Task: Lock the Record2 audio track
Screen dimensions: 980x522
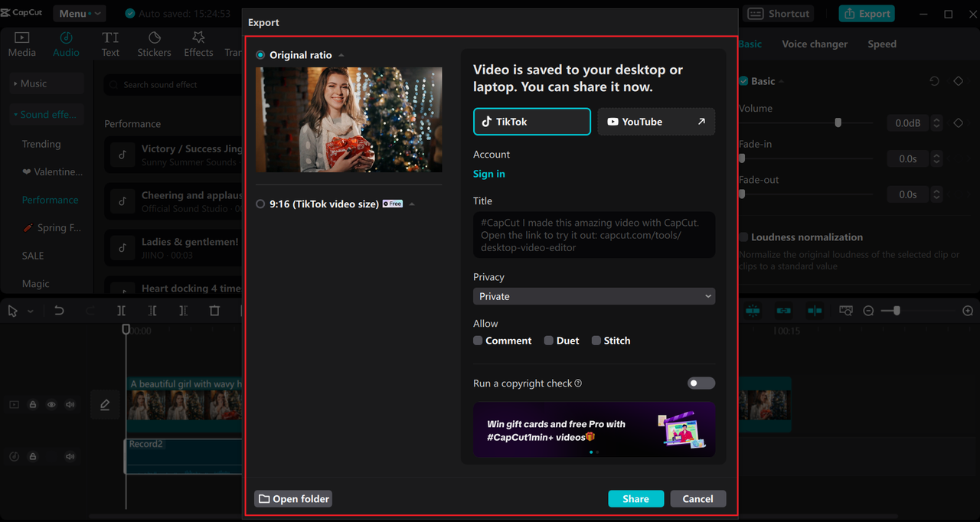Action: tap(33, 456)
